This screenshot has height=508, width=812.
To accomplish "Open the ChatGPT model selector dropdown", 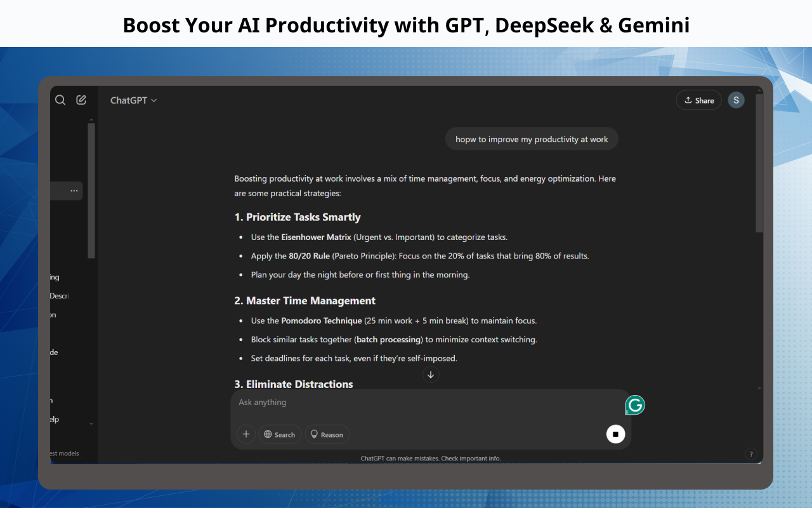I will 133,100.
